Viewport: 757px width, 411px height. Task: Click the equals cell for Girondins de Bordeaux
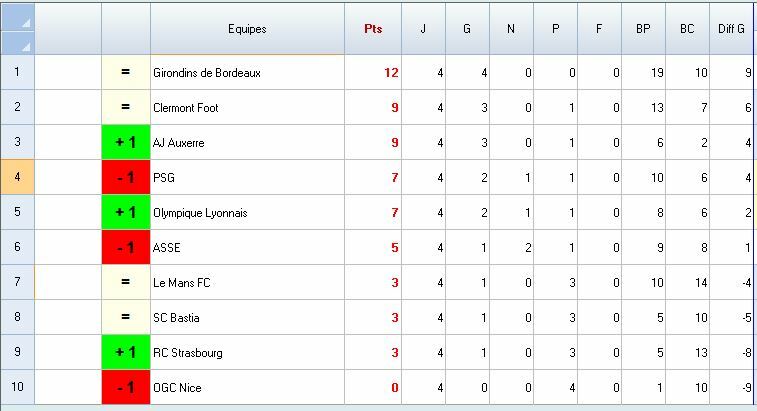point(126,72)
